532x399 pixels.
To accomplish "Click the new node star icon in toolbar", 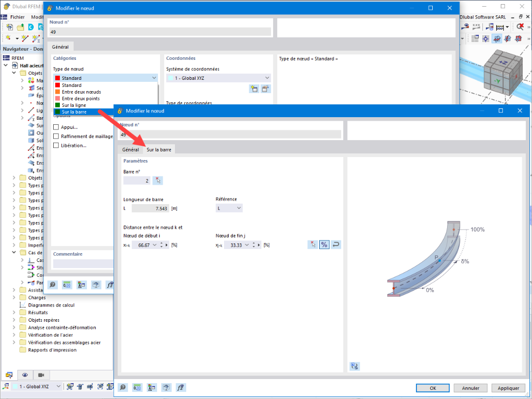I will coord(8,38).
